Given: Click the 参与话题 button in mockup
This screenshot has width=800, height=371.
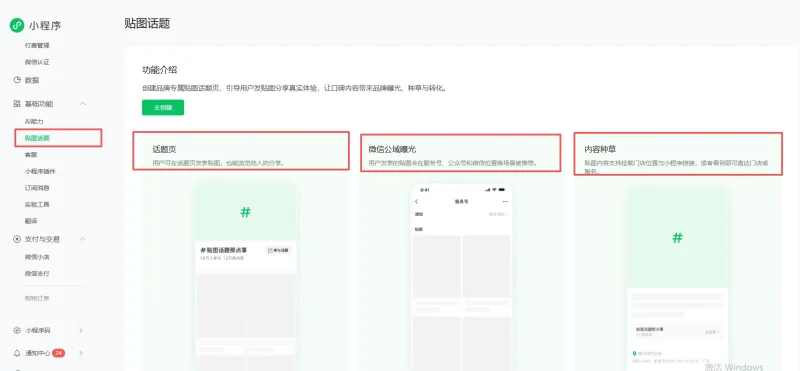Looking at the screenshot, I should pyautogui.click(x=278, y=251).
